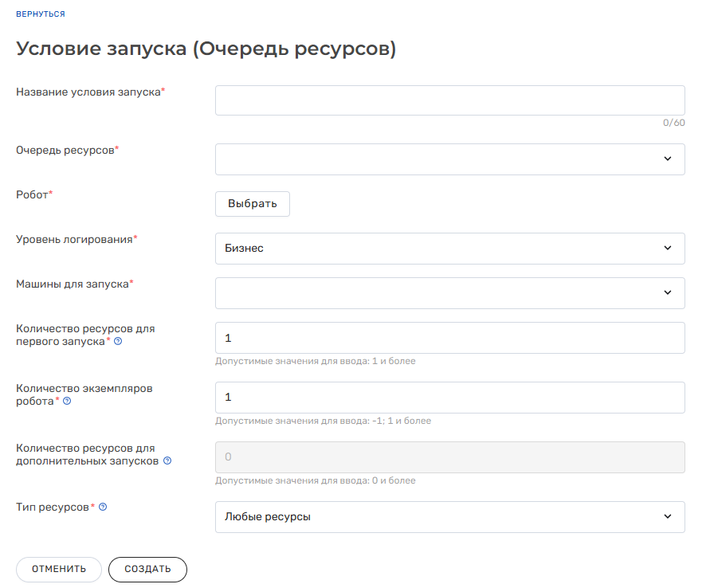Click disabled Количество ресурсов для дополнительных запусков field
The image size is (710, 588).
coord(449,457)
